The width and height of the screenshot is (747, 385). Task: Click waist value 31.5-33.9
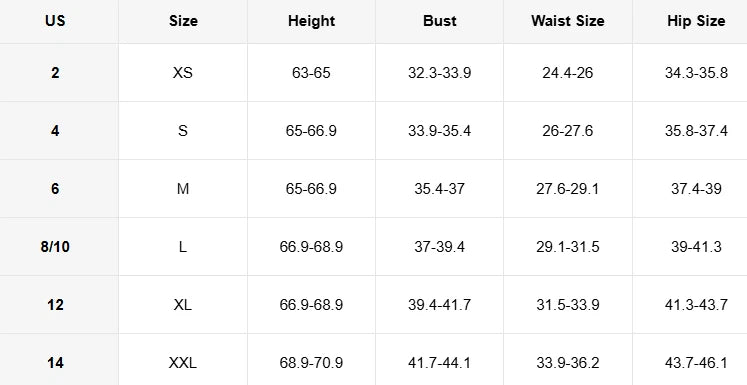point(567,305)
